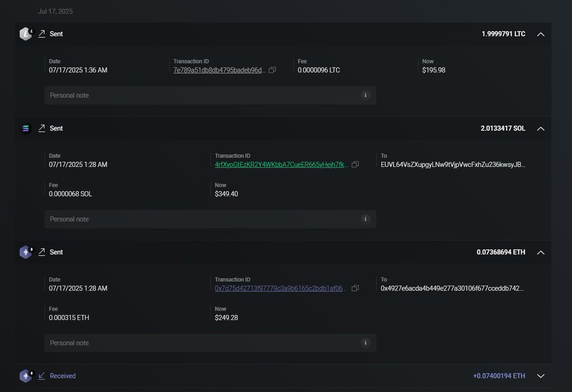Copy the LTC transaction ID
The height and width of the screenshot is (392, 572).
(272, 70)
